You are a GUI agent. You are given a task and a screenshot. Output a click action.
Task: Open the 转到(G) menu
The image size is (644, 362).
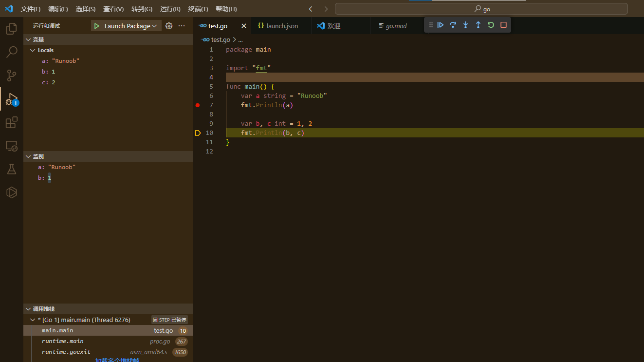(142, 9)
